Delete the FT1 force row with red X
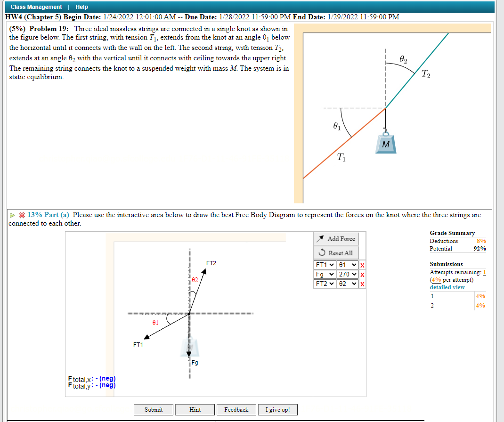The width and height of the screenshot is (504, 422). click(362, 265)
